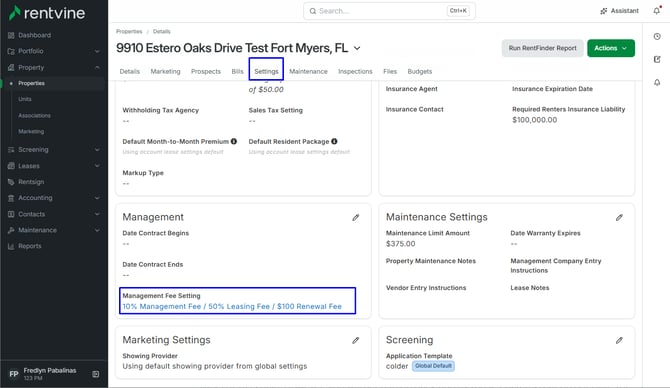Click the Accounting sidebar icon

11,198
